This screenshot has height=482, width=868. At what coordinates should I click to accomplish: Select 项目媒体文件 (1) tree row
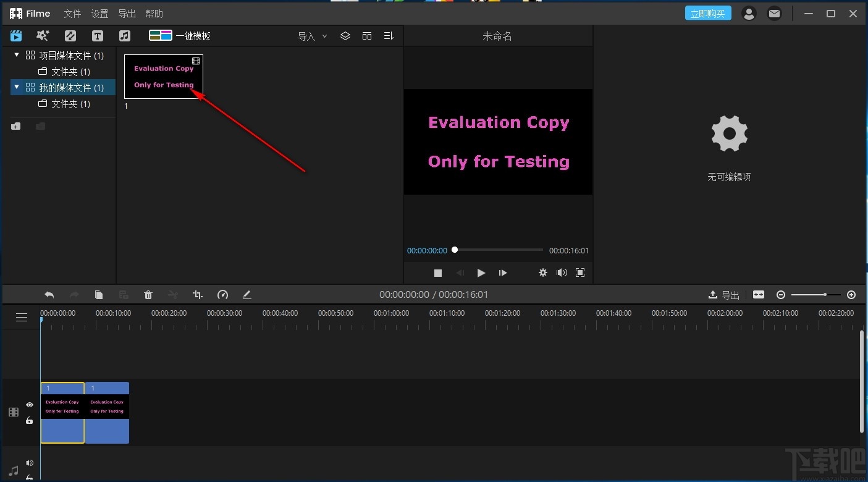click(63, 56)
